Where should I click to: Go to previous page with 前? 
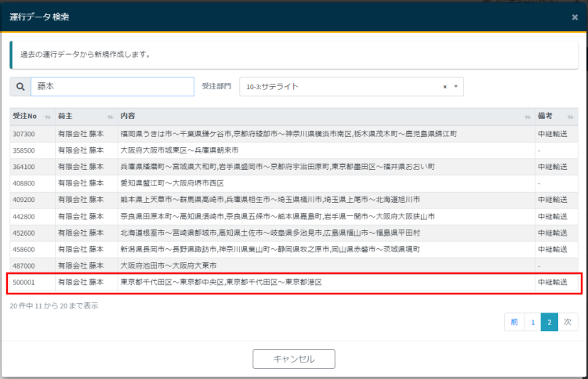click(x=514, y=322)
